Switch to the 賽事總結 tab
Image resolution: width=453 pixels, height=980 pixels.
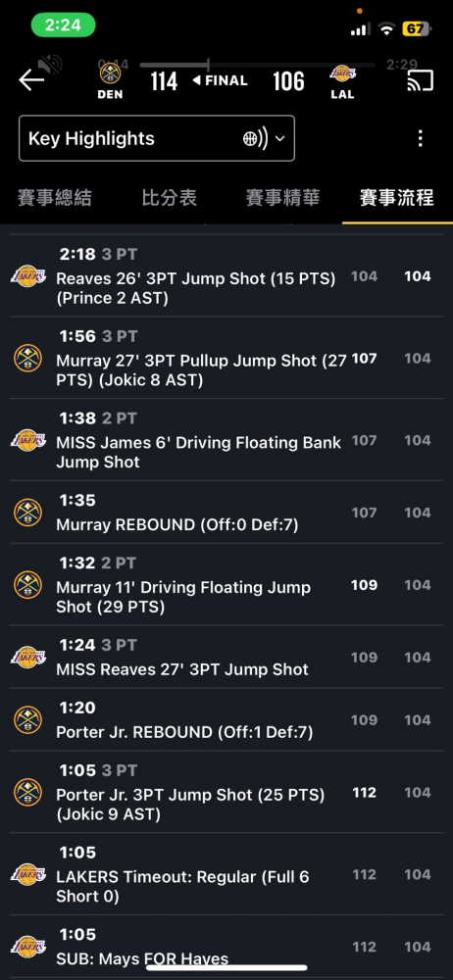55,198
